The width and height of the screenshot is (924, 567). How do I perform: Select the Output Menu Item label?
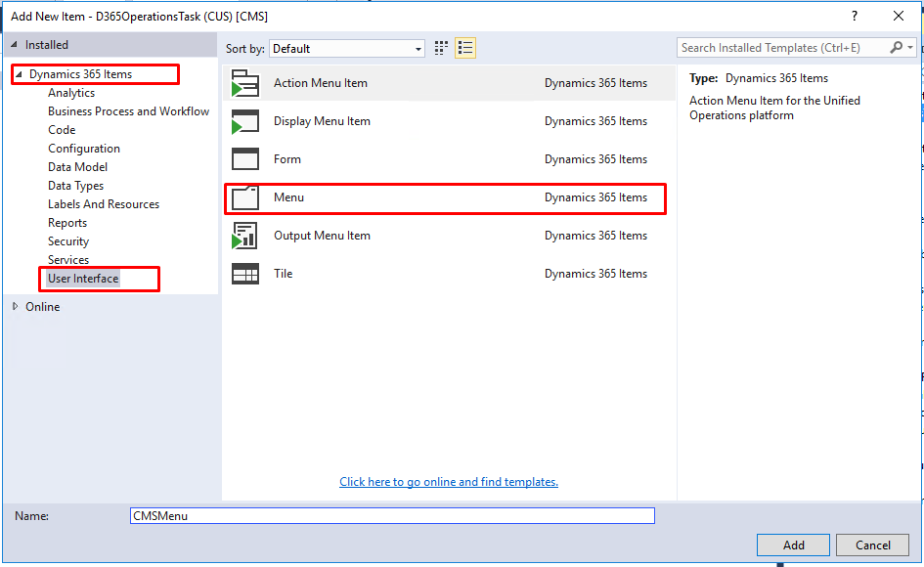(x=323, y=236)
